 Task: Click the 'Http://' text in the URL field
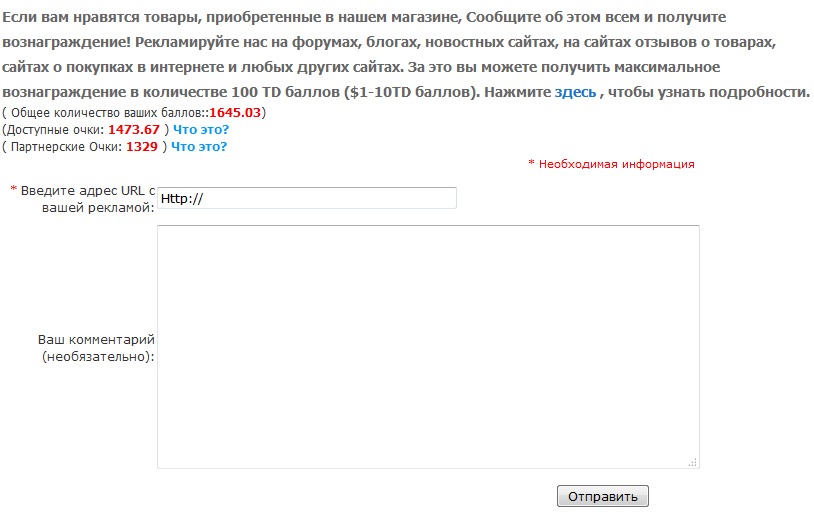(182, 199)
